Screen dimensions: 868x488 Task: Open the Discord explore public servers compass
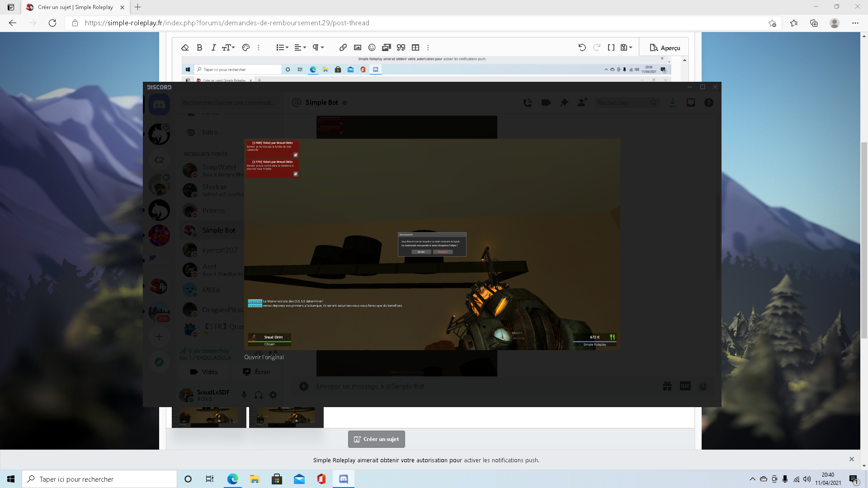point(159,362)
